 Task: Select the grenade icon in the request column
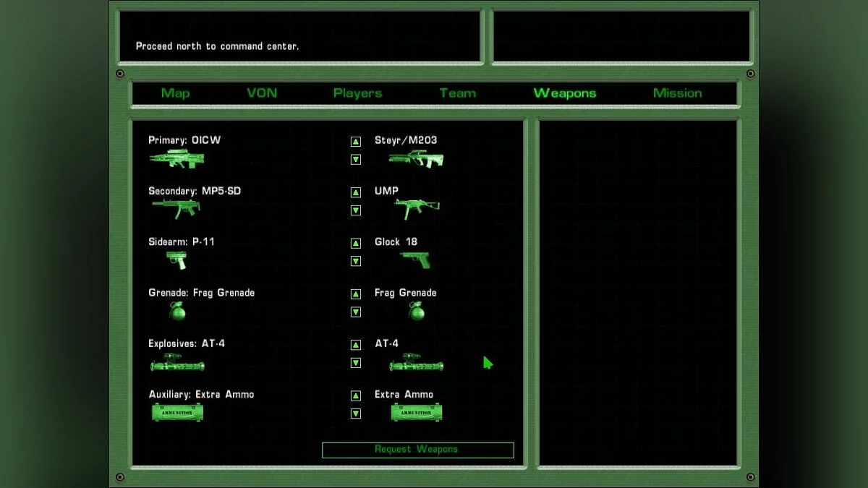(x=416, y=312)
